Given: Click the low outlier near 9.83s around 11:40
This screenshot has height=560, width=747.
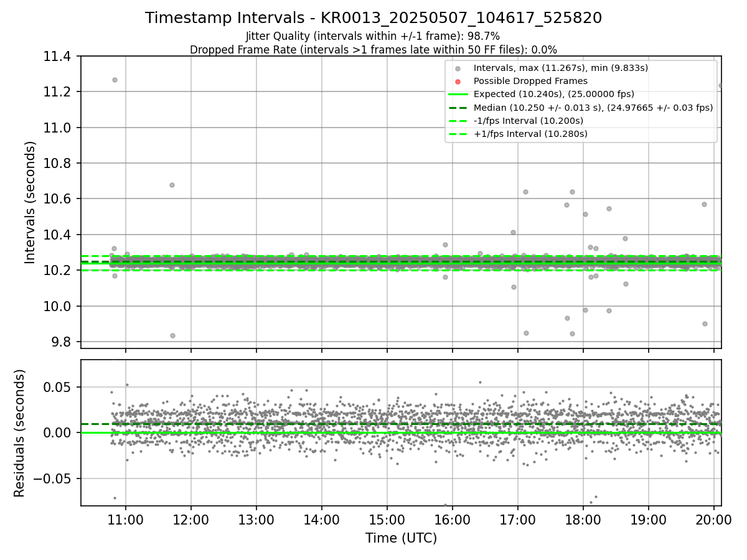Looking at the screenshot, I should point(172,335).
